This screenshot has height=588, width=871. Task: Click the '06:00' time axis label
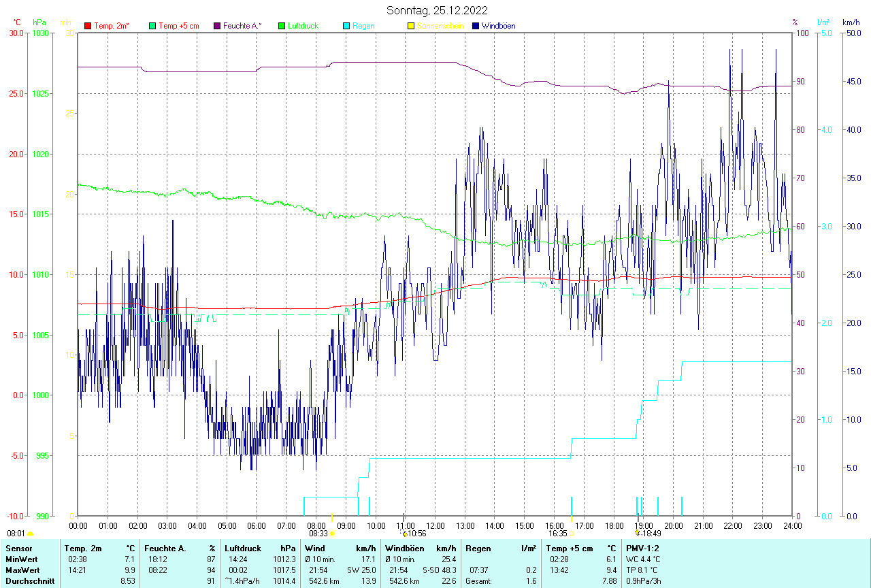click(x=257, y=525)
